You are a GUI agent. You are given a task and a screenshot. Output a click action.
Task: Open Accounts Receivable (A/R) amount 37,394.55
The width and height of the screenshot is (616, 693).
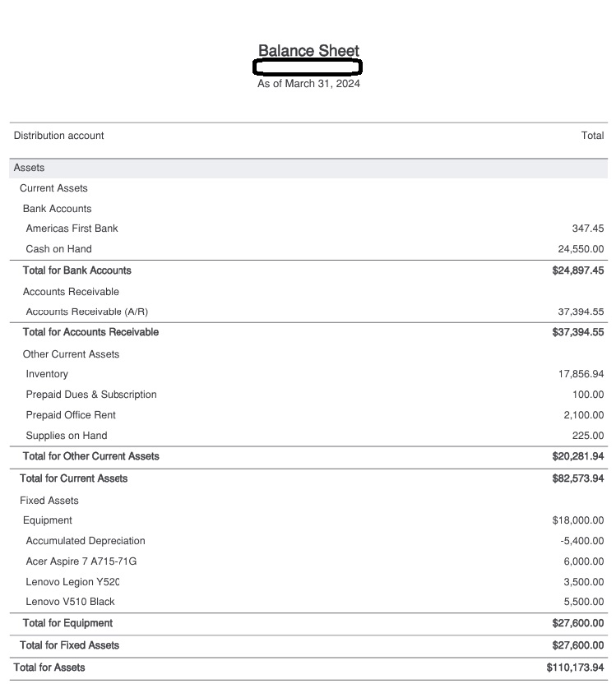point(581,312)
